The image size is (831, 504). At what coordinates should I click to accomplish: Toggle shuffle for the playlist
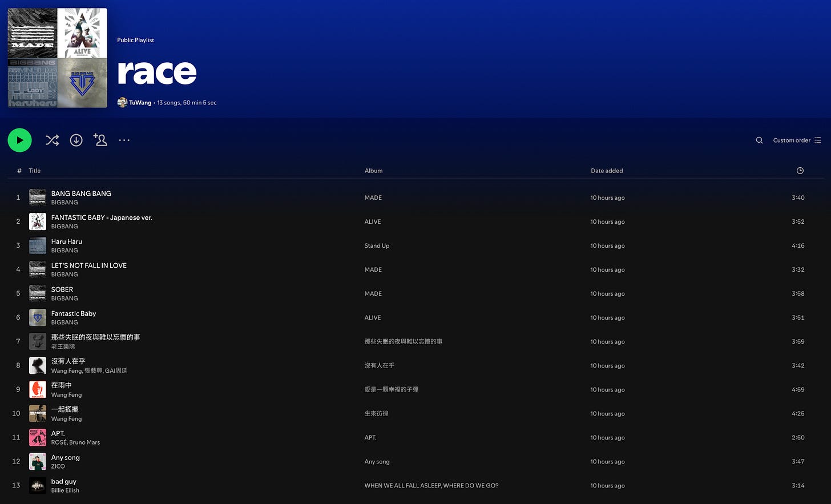pos(52,140)
